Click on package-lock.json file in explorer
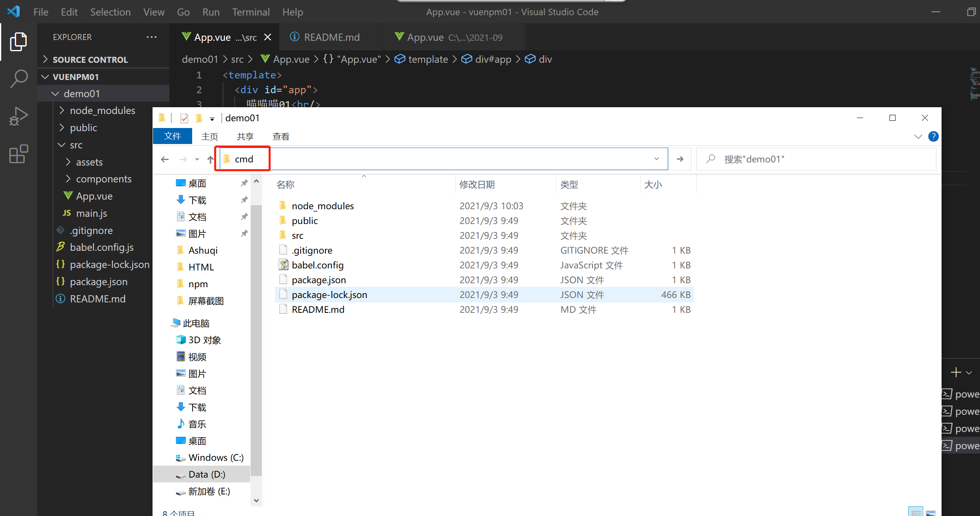This screenshot has height=516, width=980. (x=109, y=264)
